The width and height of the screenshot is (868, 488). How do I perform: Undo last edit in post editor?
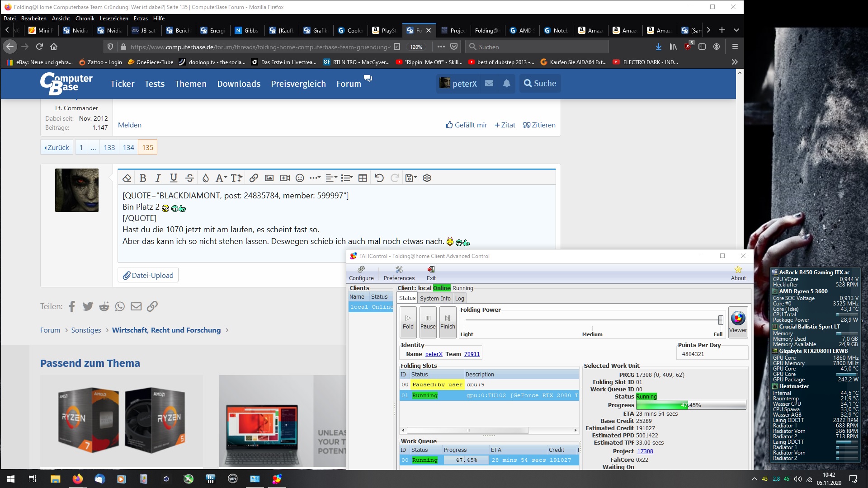[x=379, y=178]
